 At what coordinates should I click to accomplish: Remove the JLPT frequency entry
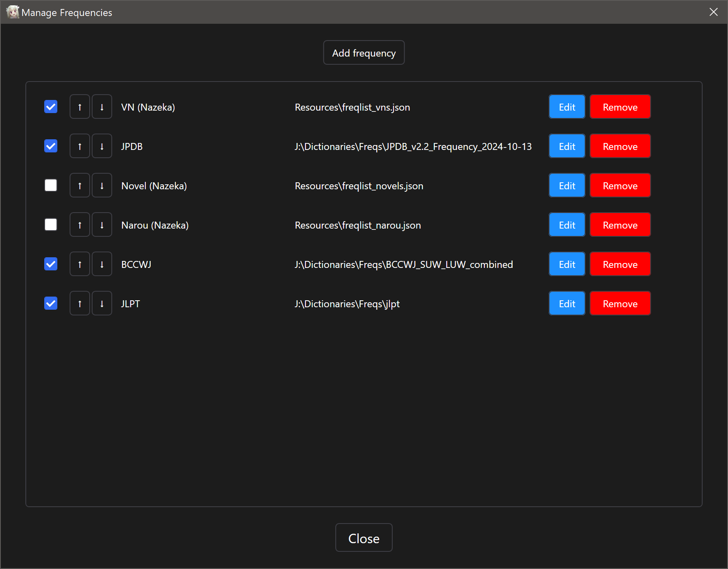tap(620, 304)
